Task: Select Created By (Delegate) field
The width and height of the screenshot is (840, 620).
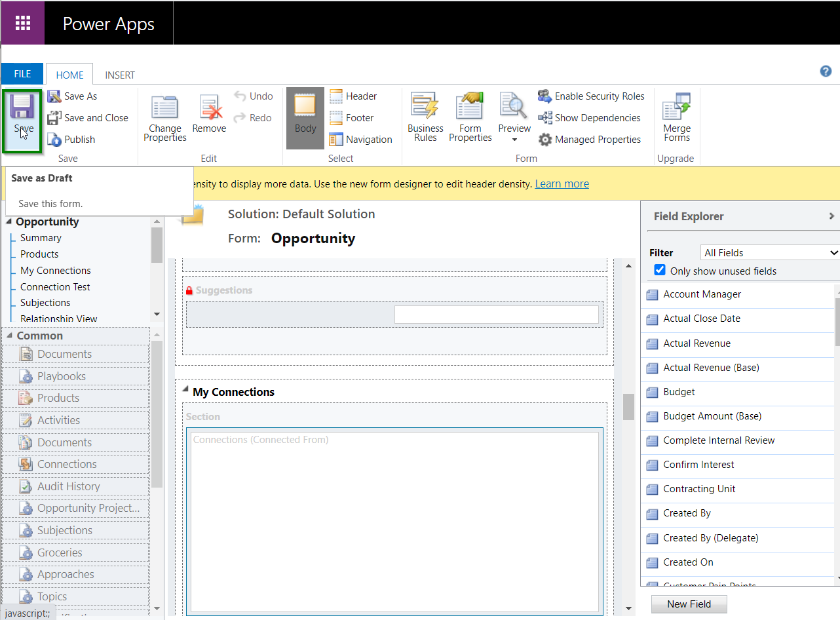Action: click(737, 538)
